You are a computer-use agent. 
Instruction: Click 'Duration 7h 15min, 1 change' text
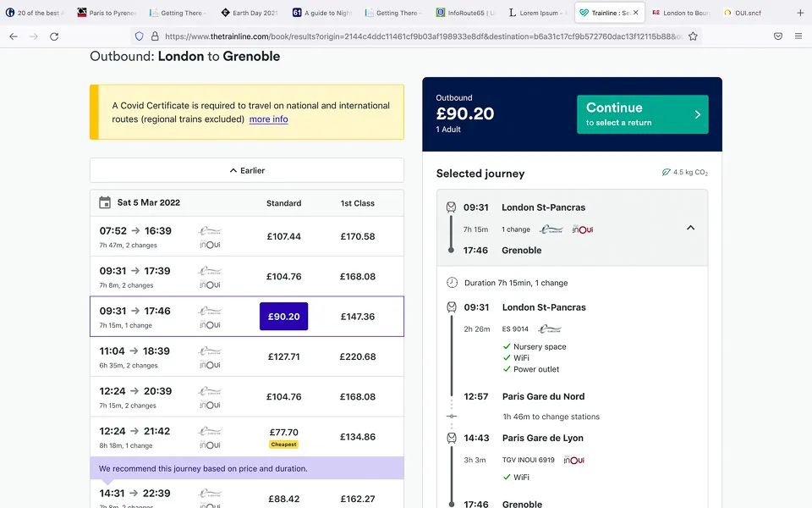[516, 283]
